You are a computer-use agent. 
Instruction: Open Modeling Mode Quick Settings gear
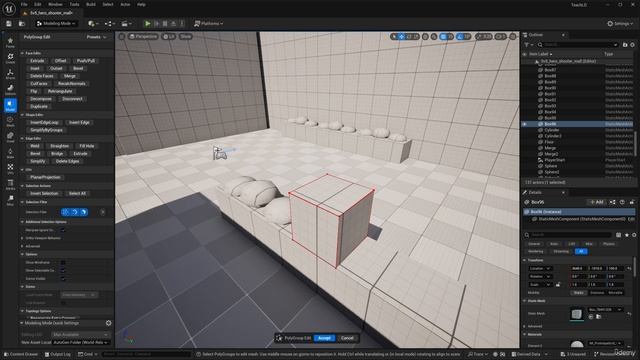[108, 323]
